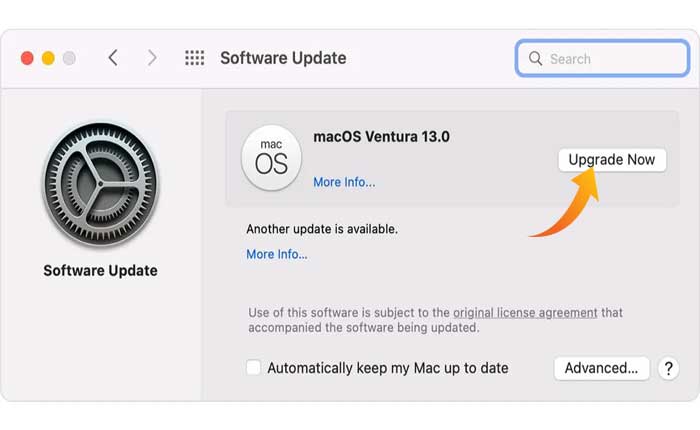Go back with the left chevron

(113, 58)
